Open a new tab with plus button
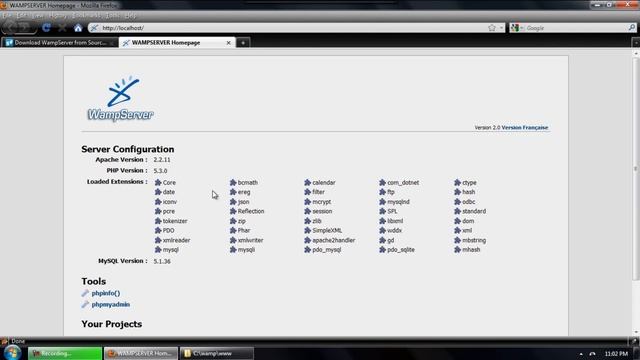 click(243, 42)
